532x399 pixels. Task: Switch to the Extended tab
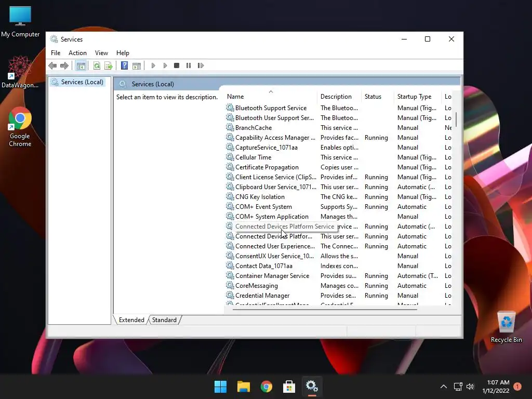pos(131,320)
